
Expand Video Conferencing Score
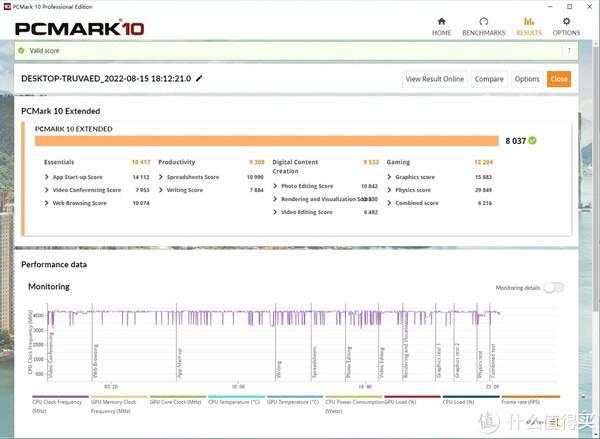pyautogui.click(x=47, y=190)
